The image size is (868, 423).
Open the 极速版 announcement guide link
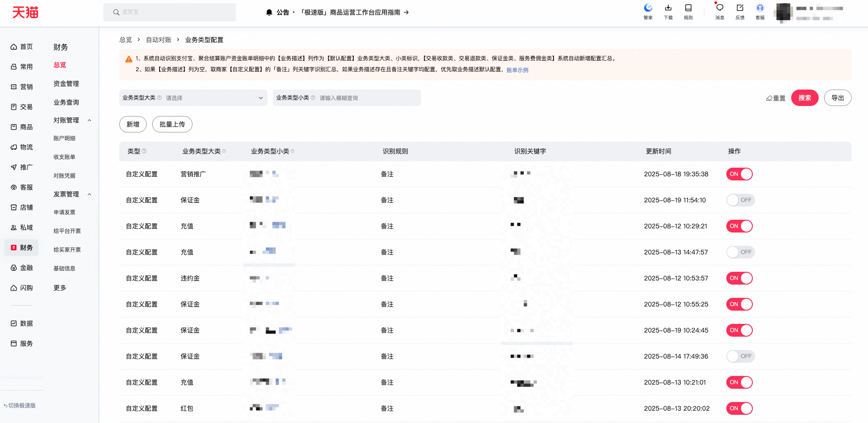pos(354,12)
